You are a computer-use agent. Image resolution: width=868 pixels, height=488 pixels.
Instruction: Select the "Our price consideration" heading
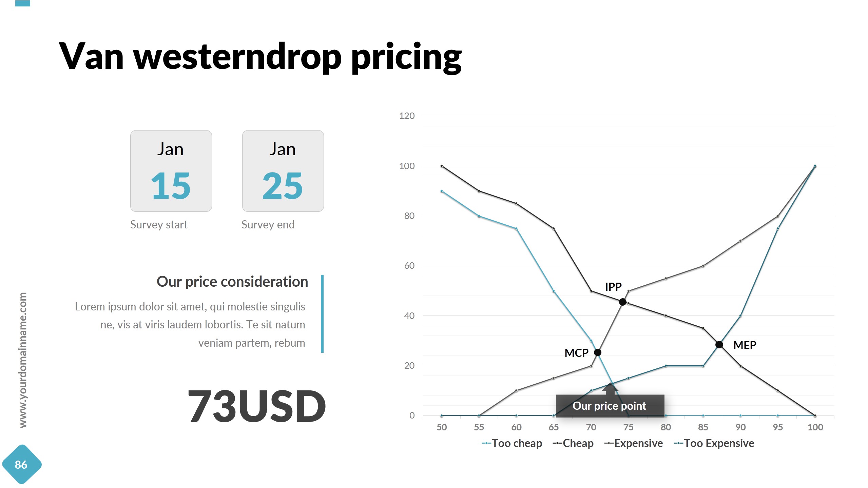pyautogui.click(x=232, y=282)
